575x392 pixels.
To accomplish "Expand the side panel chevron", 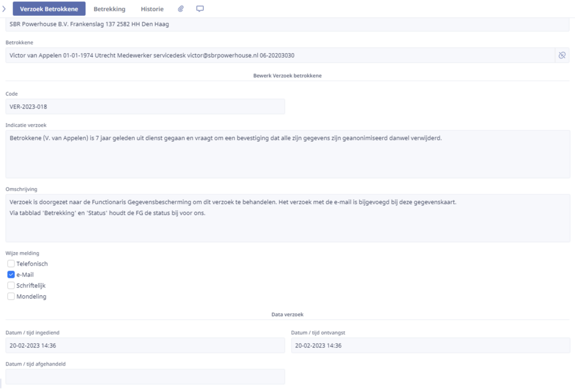I will [x=4, y=9].
